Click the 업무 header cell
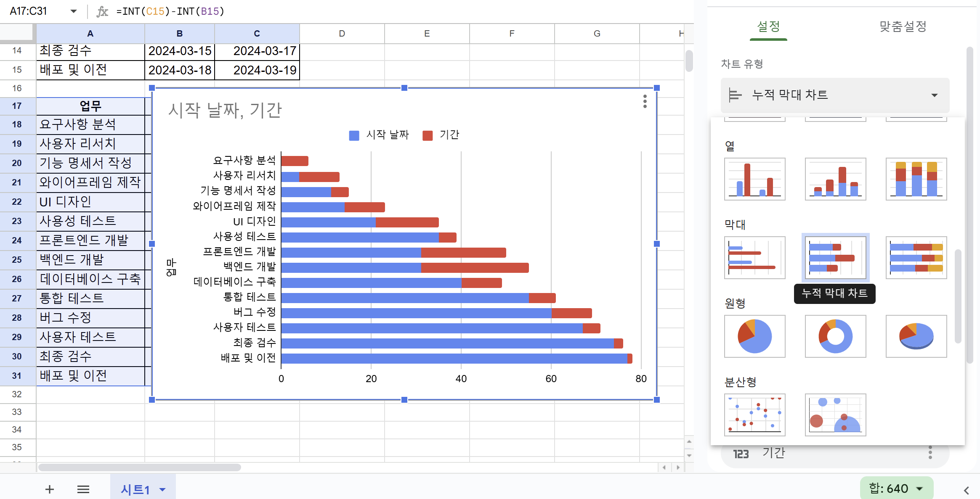980x499 pixels. coord(90,106)
